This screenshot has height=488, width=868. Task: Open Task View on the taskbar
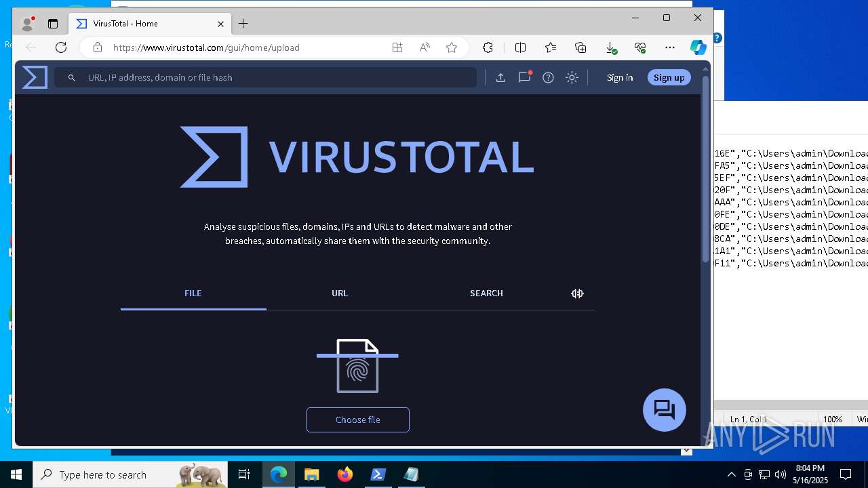coord(244,474)
